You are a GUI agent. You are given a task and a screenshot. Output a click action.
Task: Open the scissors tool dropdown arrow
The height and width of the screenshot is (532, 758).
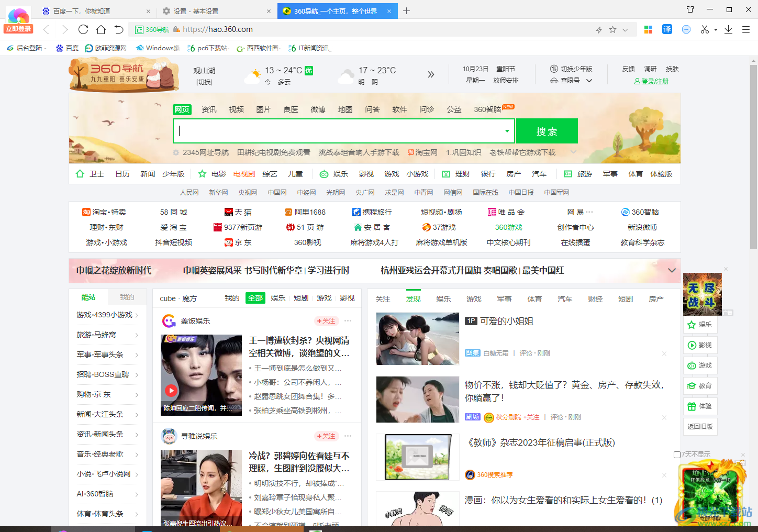tap(716, 30)
